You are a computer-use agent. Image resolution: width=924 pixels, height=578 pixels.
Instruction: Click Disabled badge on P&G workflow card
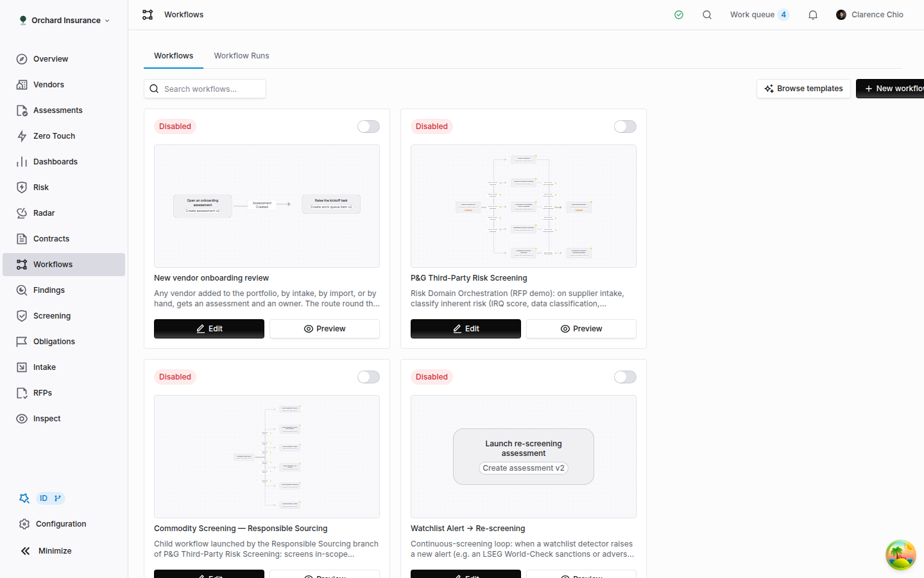point(432,127)
